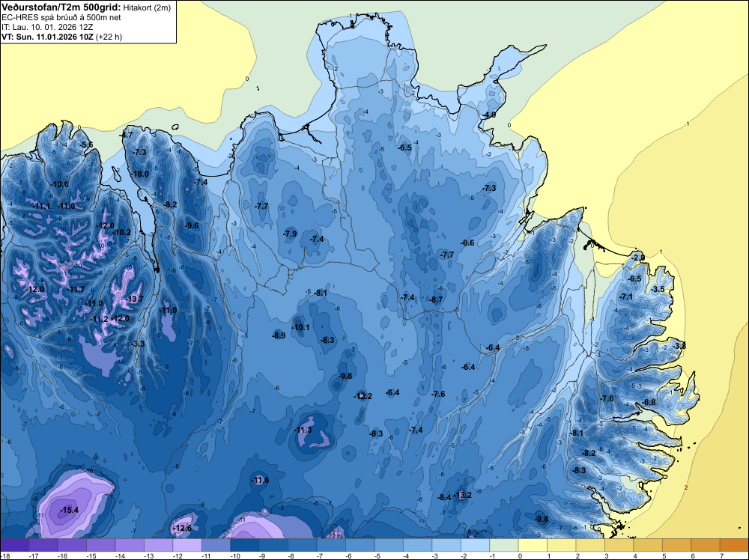This screenshot has height=560, width=749.
Task: Click the -6.8 temperature label
Action: tap(649, 403)
